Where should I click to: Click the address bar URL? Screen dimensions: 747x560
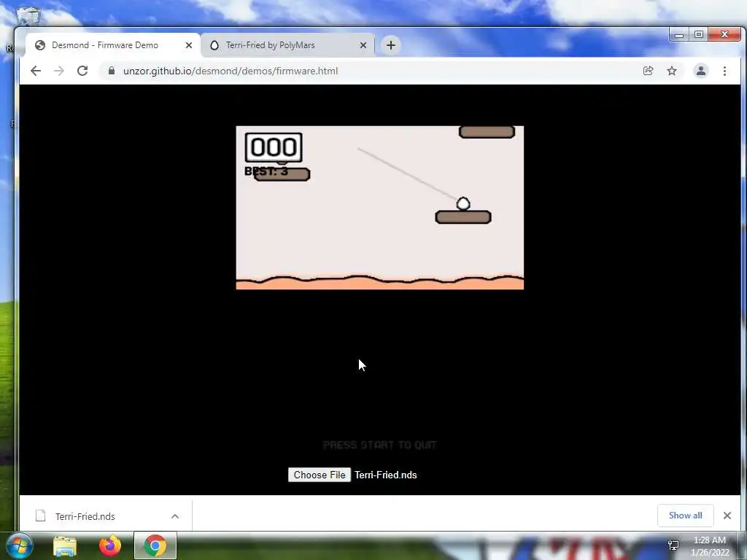pos(231,71)
